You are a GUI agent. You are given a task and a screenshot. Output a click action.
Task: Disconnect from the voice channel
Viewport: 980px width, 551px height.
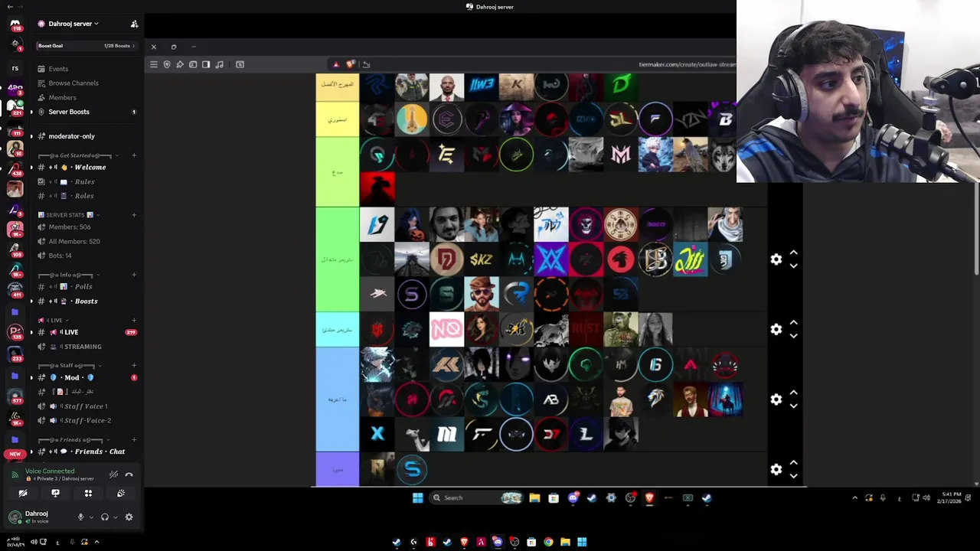coord(129,474)
